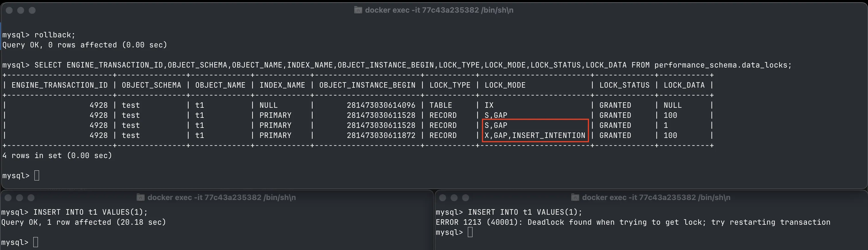Click the ENGINE_TRANSACTION_ID column header
This screenshot has width=868, height=250.
pyautogui.click(x=60, y=85)
